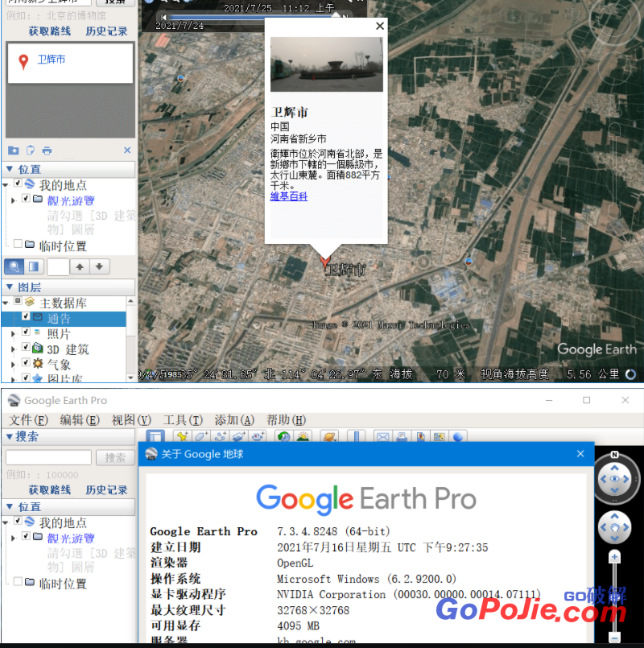Click the red 卫辉市 placemark pin on map
The height and width of the screenshot is (648, 644).
(x=325, y=262)
